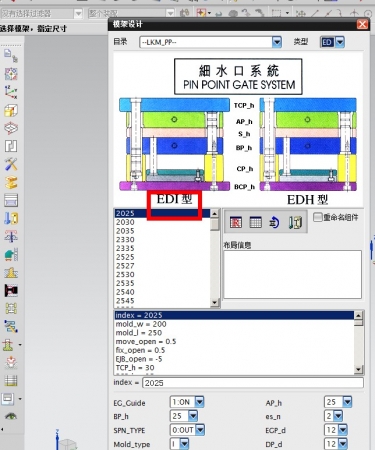
Task: Open the 目录 LKM_PP catalog dropdown
Action: (x=277, y=42)
